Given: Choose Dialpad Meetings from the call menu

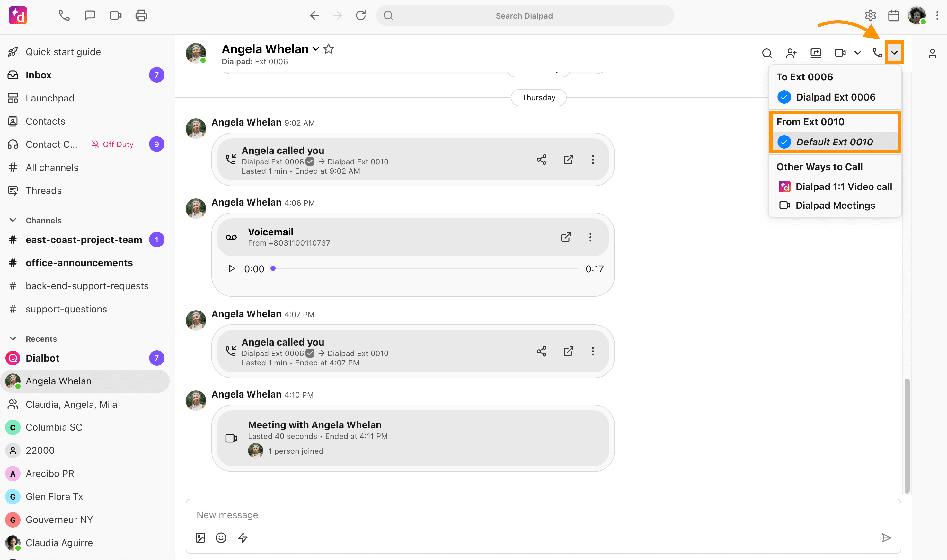Looking at the screenshot, I should tap(835, 205).
